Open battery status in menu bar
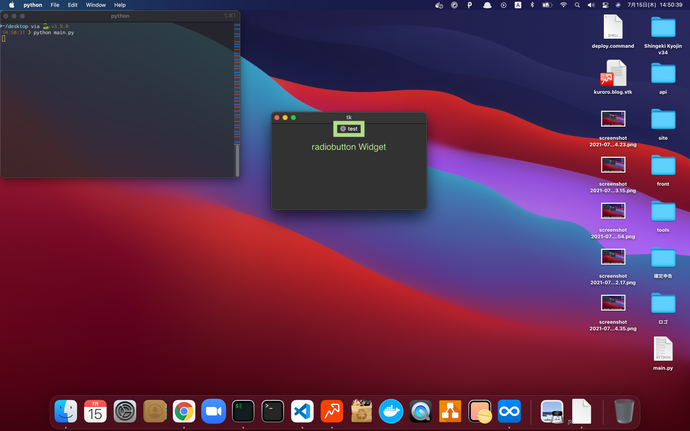 pyautogui.click(x=547, y=5)
